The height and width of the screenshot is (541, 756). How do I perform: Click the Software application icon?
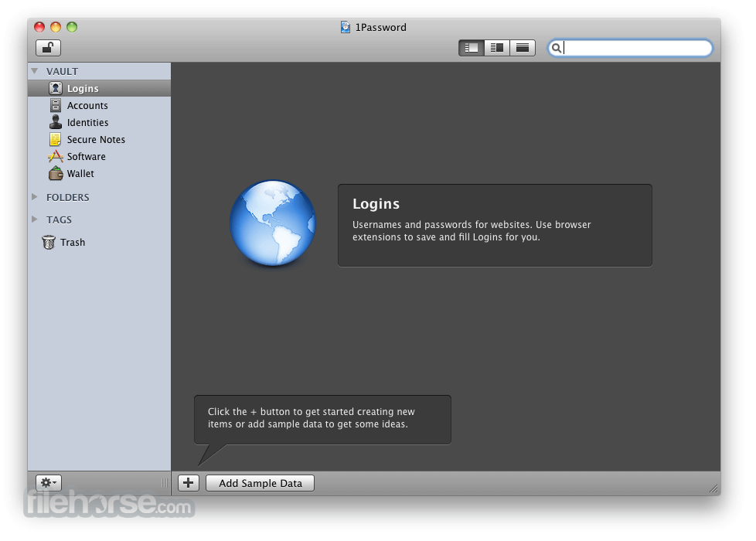pyautogui.click(x=56, y=156)
